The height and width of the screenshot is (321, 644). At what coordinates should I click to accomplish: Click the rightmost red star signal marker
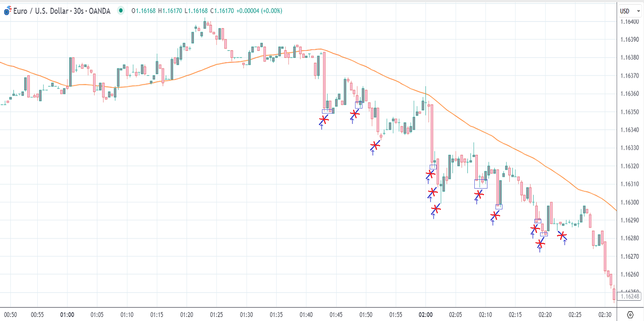(x=562, y=235)
